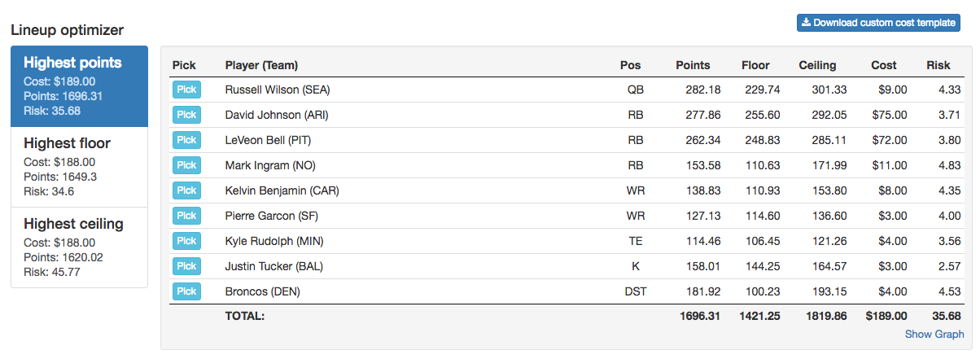Click the download icon on template button
This screenshot has height=359, width=980.
(x=806, y=23)
